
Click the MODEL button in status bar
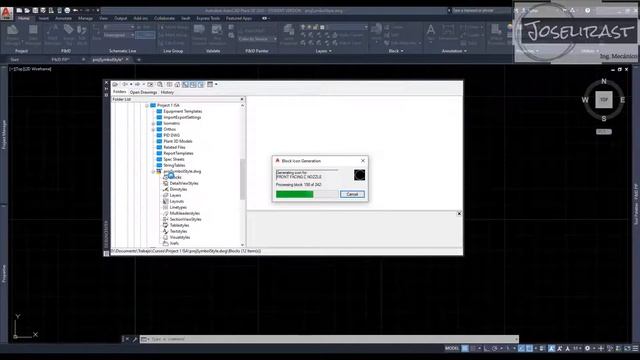(x=452, y=348)
